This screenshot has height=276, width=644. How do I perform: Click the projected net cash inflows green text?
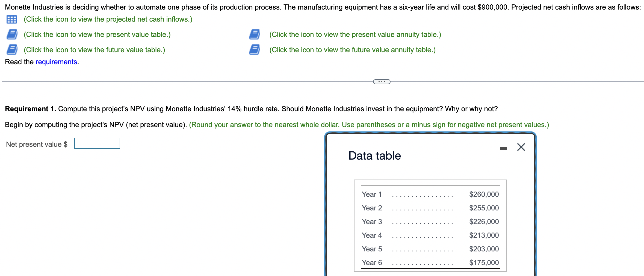click(x=108, y=19)
